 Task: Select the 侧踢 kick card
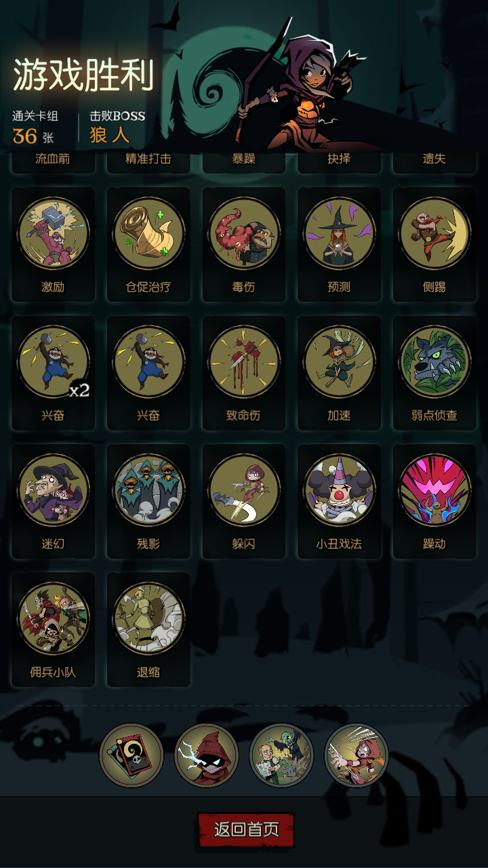coord(434,233)
